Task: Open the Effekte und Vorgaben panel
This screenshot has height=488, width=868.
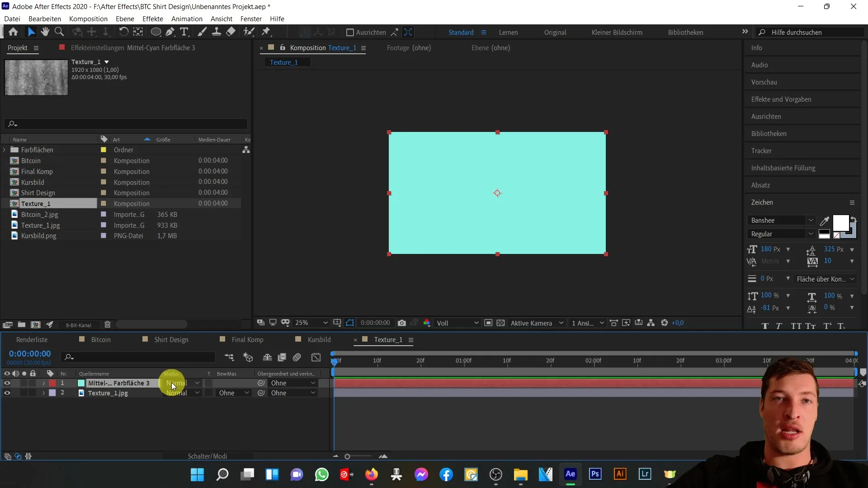Action: (781, 99)
